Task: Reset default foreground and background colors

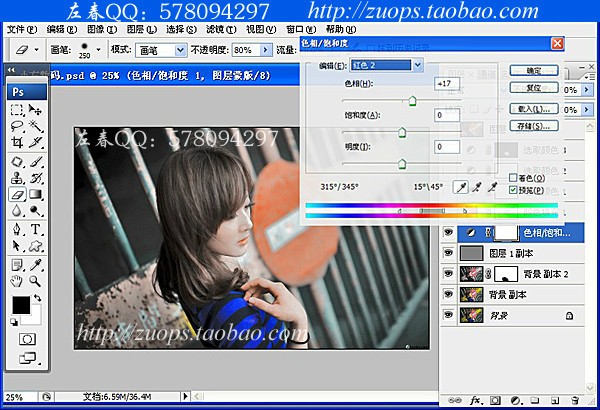Action: click(14, 322)
